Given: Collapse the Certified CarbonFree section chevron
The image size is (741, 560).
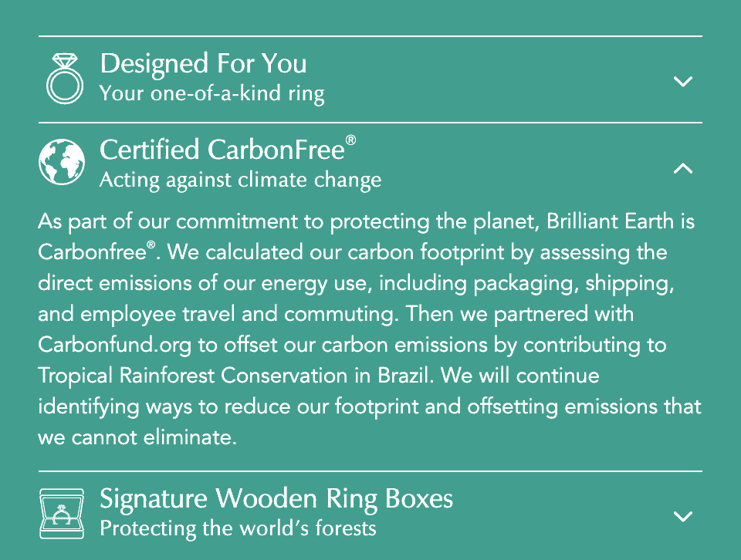Looking at the screenshot, I should [x=682, y=167].
